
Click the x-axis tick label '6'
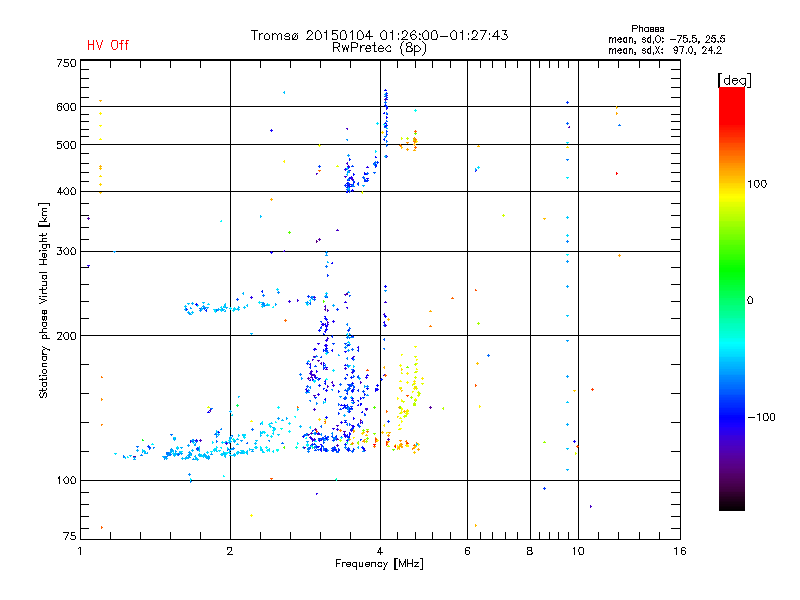(x=467, y=551)
